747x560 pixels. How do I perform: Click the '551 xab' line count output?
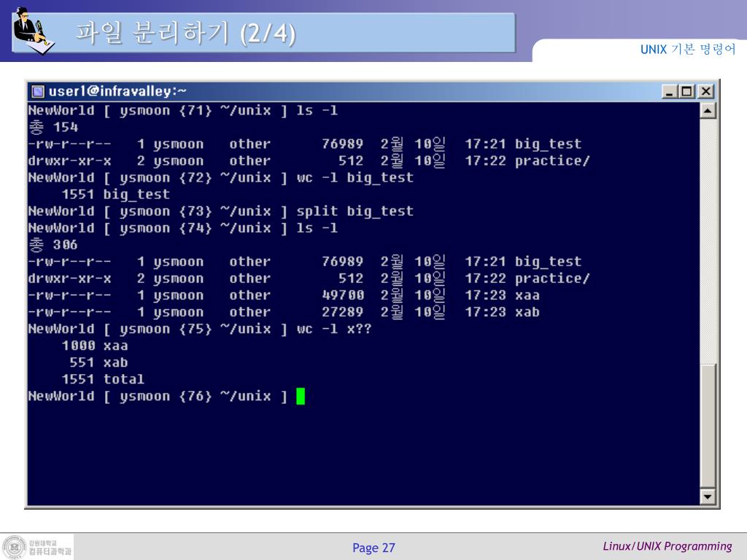98,363
